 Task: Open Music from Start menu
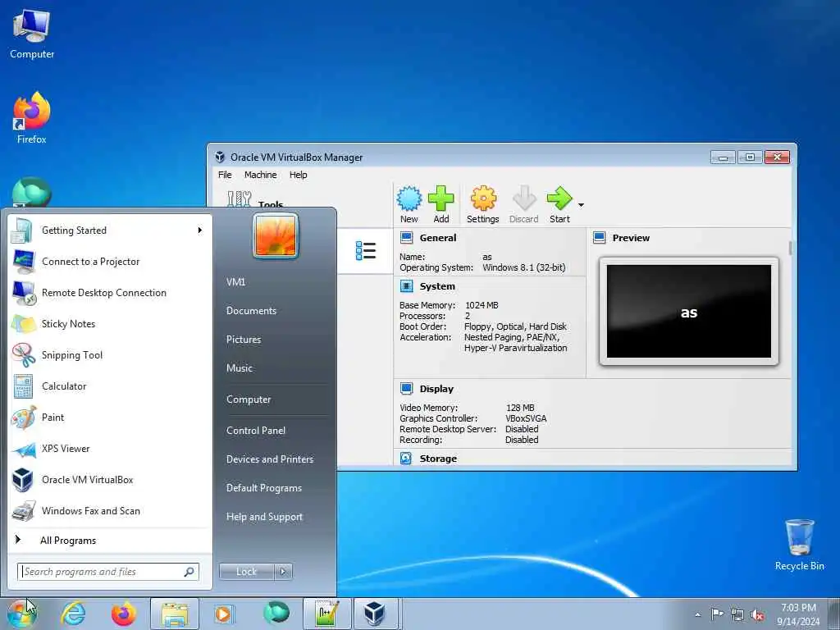coord(240,368)
